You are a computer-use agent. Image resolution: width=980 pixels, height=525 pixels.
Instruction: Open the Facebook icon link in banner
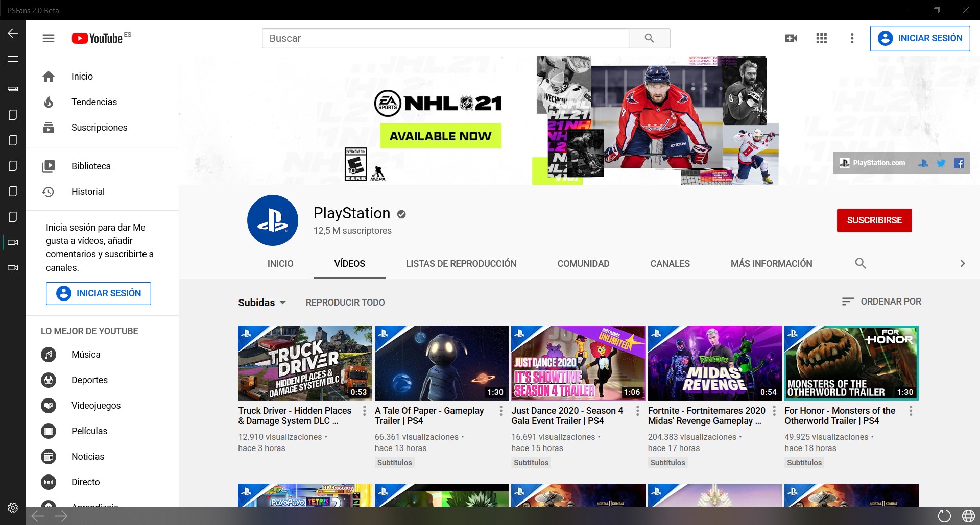point(959,164)
